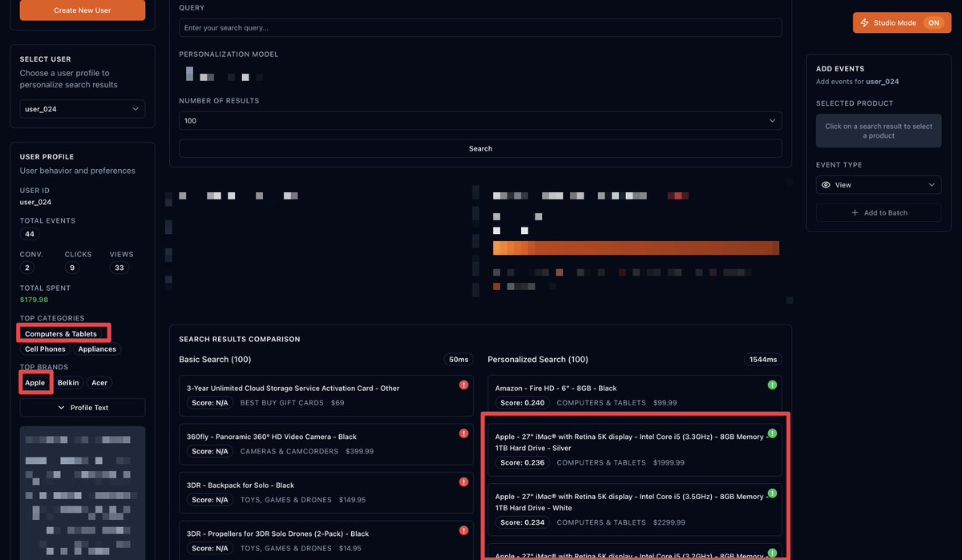Click red alert icon on 3-Year Cloud Storage result

463,385
